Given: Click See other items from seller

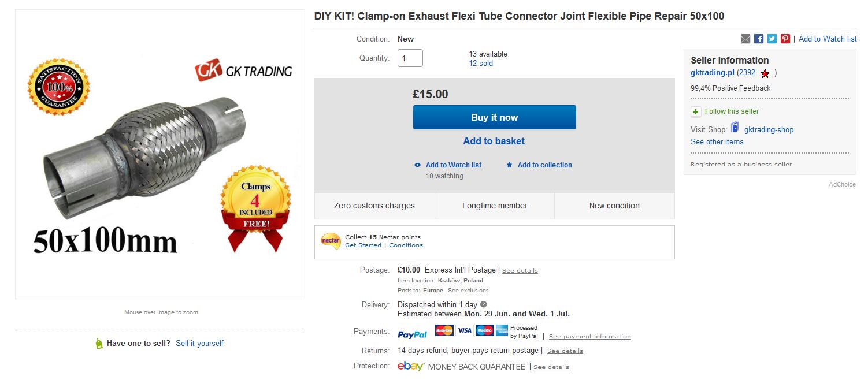Looking at the screenshot, I should click(x=717, y=142).
